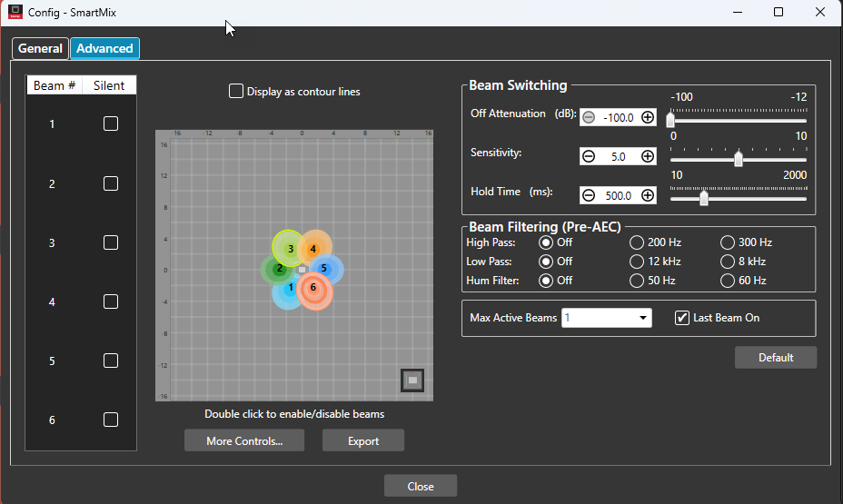Increase Sensitivity using the plus icon

pyautogui.click(x=648, y=156)
